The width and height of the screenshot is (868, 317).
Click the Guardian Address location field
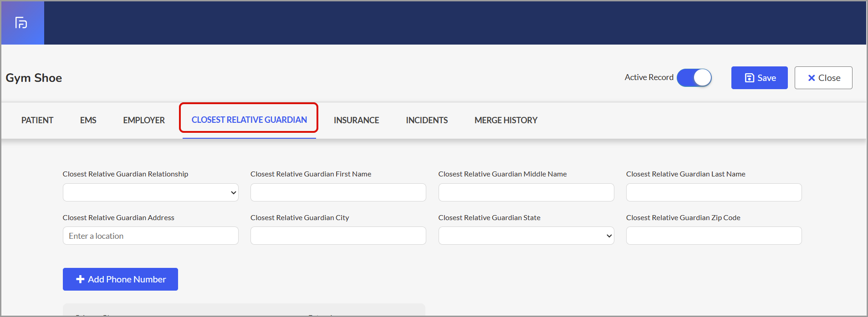(151, 236)
